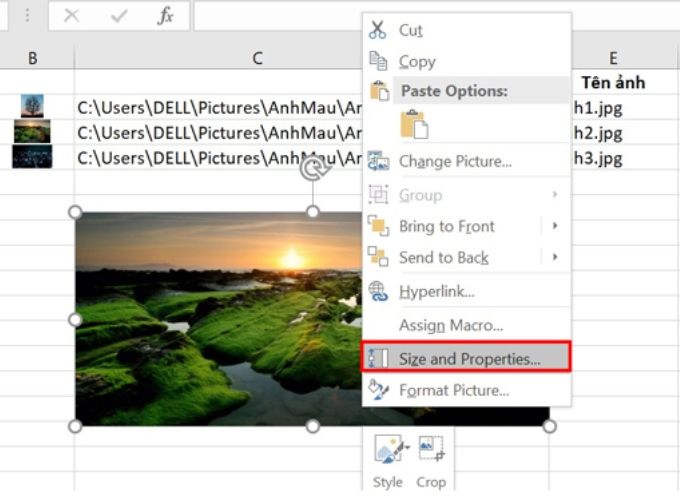The width and height of the screenshot is (680, 500).
Task: Click the cell containing h3.jpg
Action: click(624, 158)
